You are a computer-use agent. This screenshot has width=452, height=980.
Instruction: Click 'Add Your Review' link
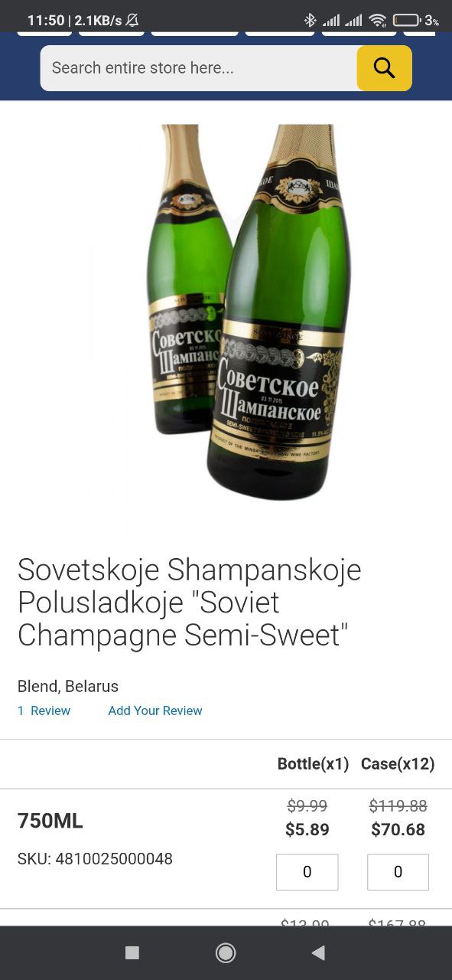(x=155, y=710)
